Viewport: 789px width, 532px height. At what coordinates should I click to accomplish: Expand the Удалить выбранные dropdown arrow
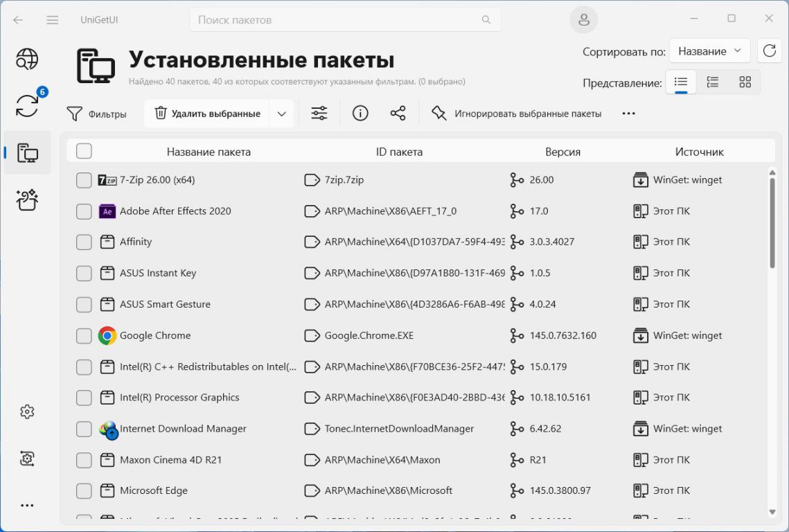[x=281, y=114]
